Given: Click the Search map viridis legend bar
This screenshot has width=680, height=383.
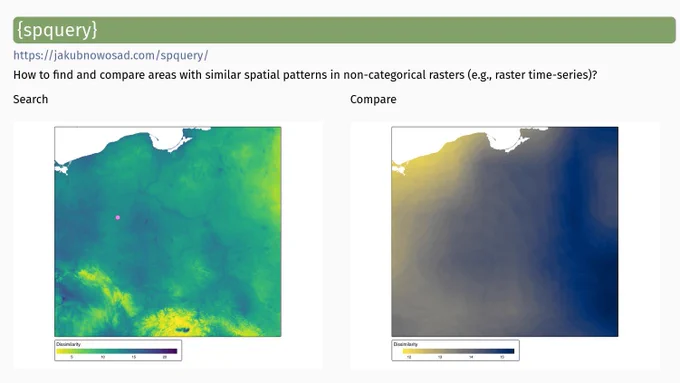Looking at the screenshot, I should pos(117,351).
